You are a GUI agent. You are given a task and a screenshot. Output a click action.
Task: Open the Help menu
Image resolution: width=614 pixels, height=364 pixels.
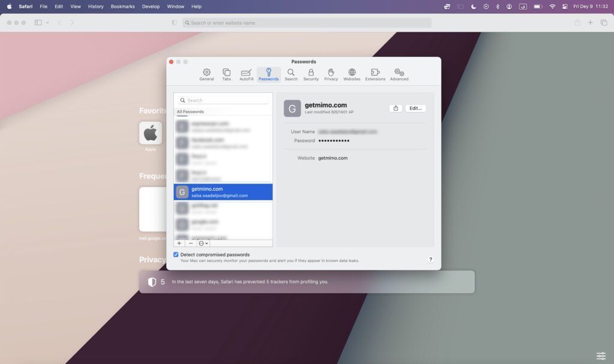196,6
